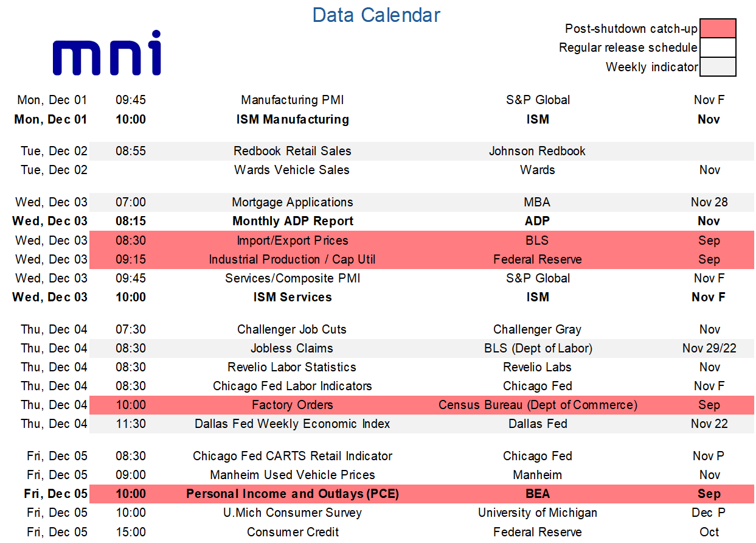Image resolution: width=756 pixels, height=543 pixels.
Task: Click the ADP source cell
Action: 538,221
